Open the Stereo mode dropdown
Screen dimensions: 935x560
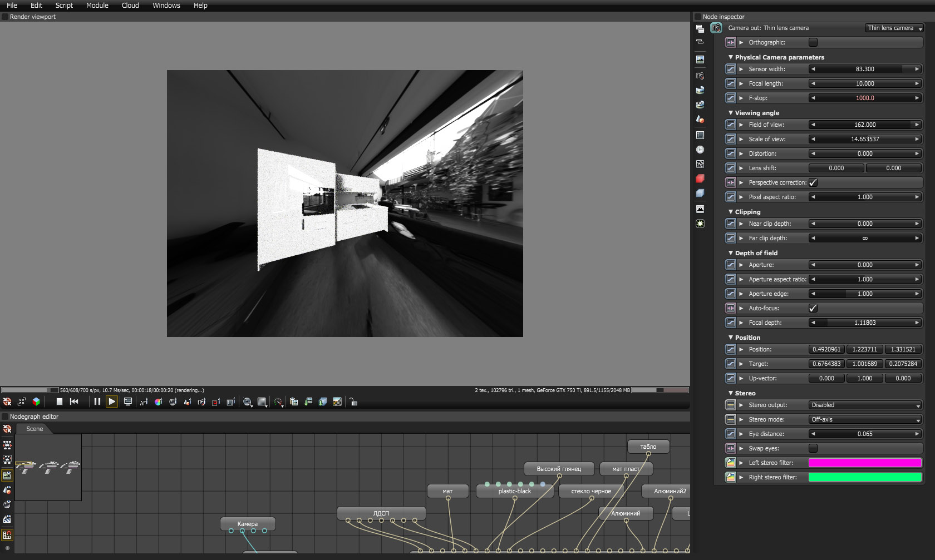pyautogui.click(x=865, y=419)
